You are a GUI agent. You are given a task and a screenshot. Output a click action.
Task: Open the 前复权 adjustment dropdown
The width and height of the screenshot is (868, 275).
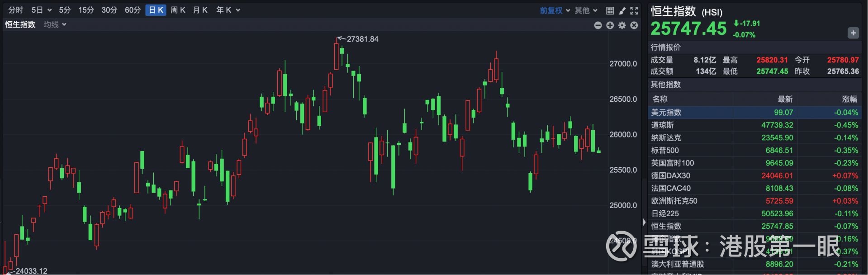click(555, 10)
